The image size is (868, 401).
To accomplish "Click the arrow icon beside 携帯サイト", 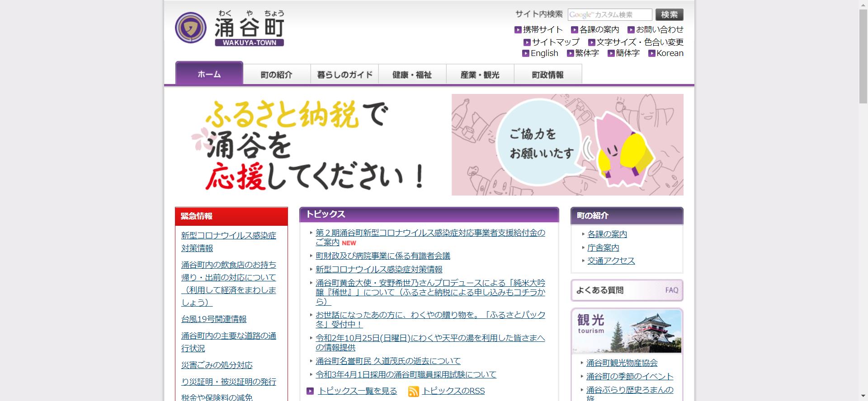I will click(x=518, y=30).
